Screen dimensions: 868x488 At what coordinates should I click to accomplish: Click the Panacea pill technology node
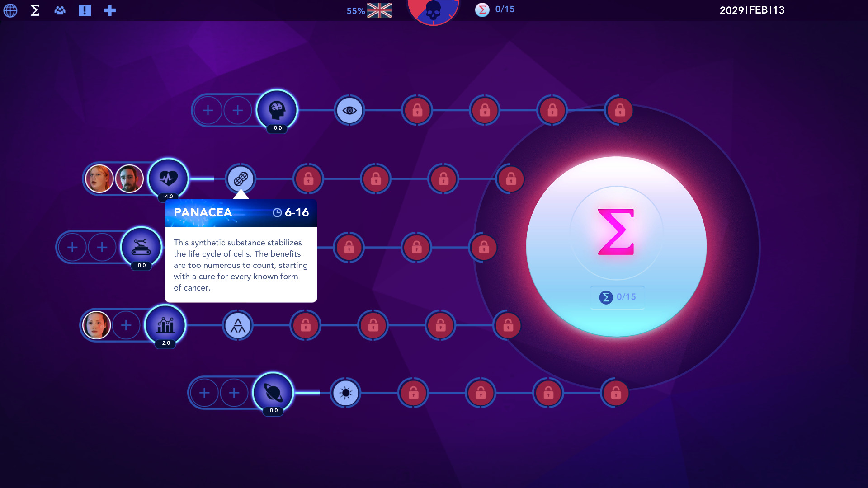coord(241,179)
